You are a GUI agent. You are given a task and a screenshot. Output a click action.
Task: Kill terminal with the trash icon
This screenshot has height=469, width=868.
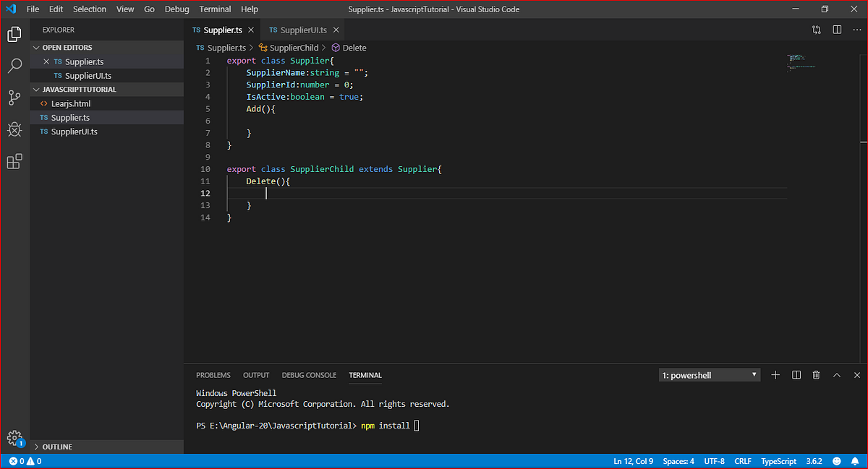[816, 375]
